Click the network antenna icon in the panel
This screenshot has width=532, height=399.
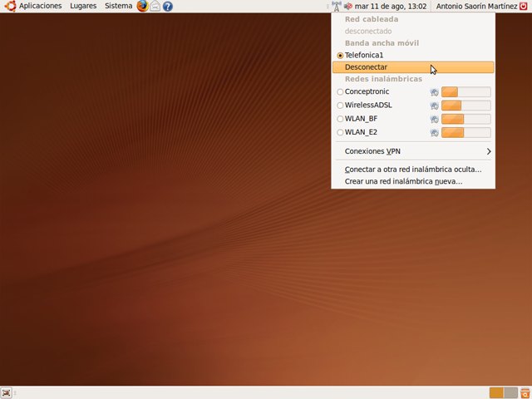336,6
